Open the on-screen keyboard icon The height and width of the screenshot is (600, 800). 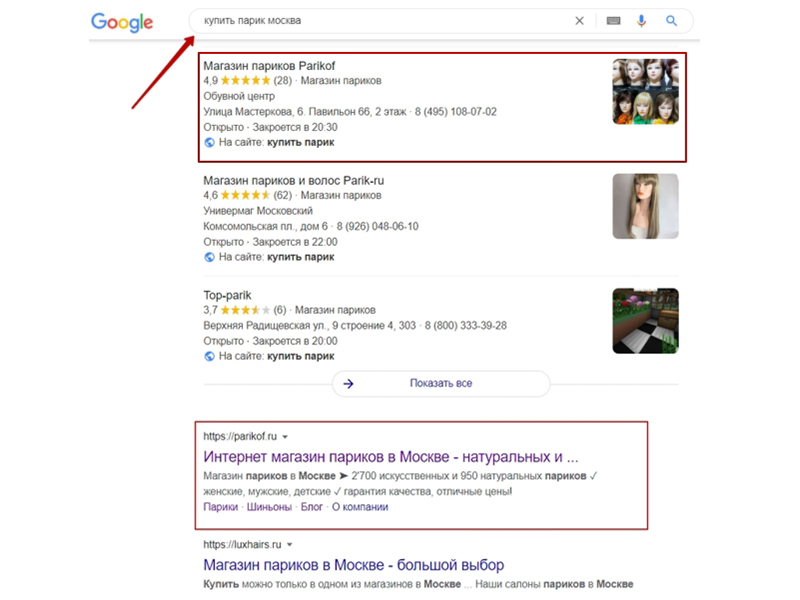613,21
